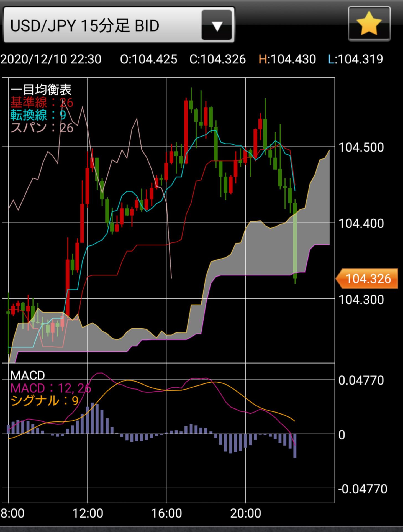
Task: Click the black dropdown arrow button
Action: tap(217, 25)
